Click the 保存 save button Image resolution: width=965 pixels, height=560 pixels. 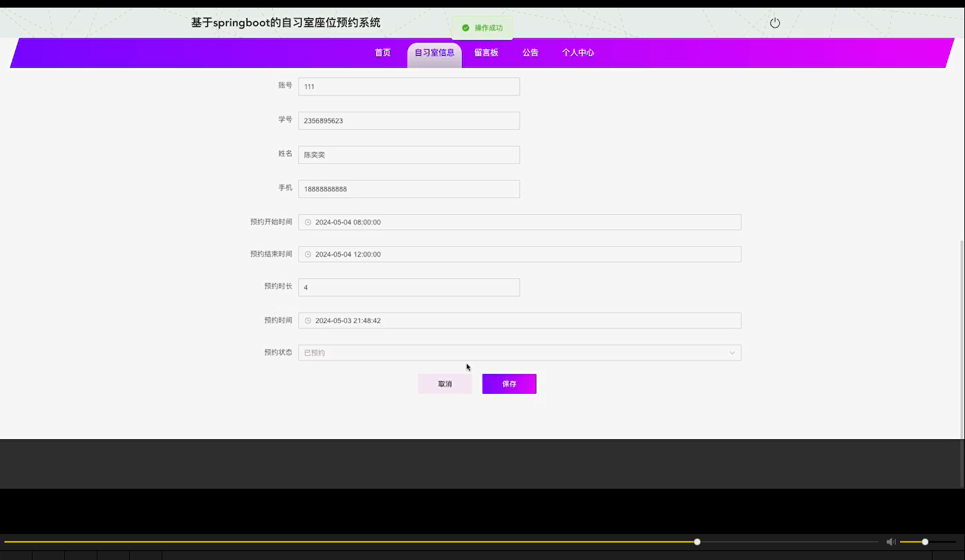point(509,383)
